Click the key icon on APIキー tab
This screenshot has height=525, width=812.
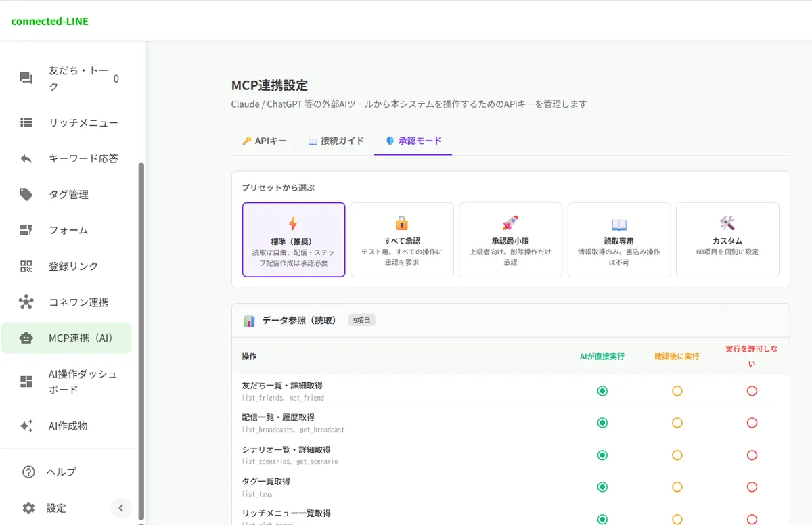pyautogui.click(x=247, y=141)
